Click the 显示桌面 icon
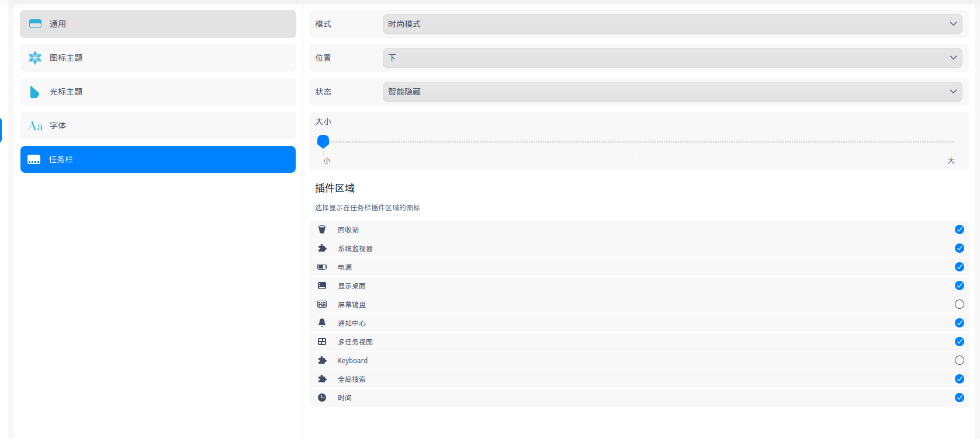The width and height of the screenshot is (980, 439). [322, 285]
